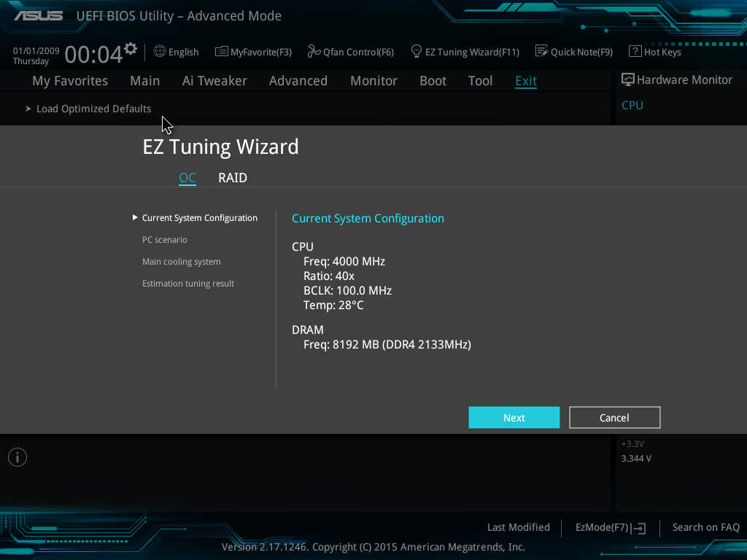Viewport: 747px width, 560px height.
Task: Click the 00:04 clock time
Action: [x=94, y=54]
